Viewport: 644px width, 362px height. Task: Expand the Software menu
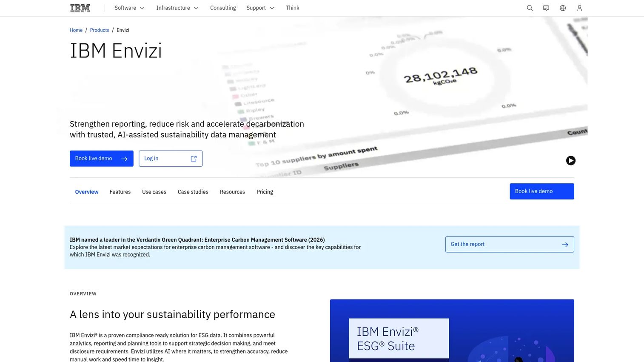(x=129, y=8)
